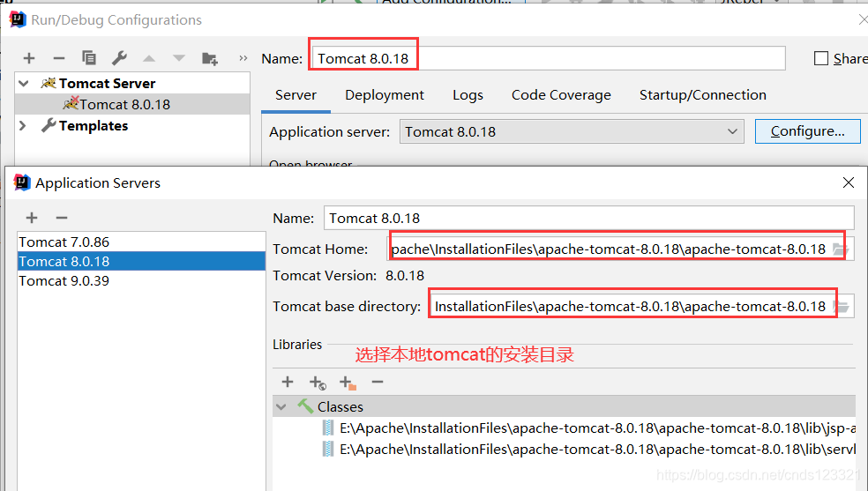Add library from URL icon

pyautogui.click(x=318, y=382)
